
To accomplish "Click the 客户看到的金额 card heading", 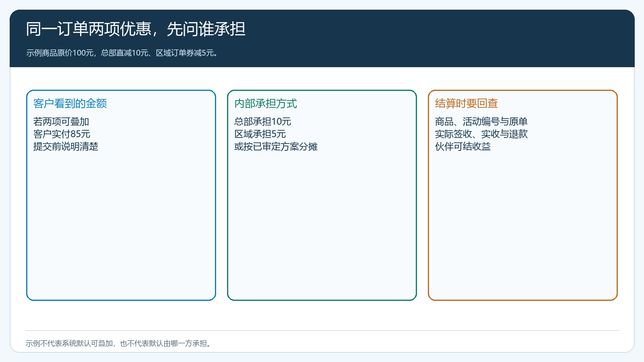I will coord(70,103).
